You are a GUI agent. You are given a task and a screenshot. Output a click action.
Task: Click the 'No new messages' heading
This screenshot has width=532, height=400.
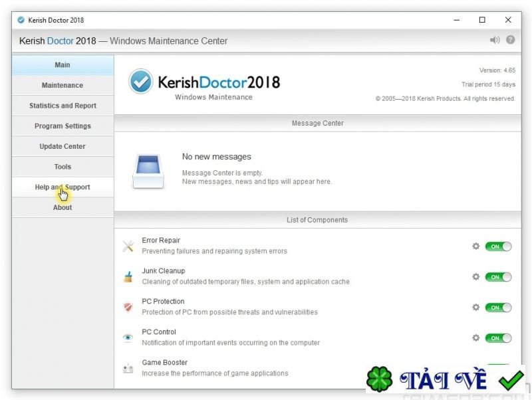[217, 157]
